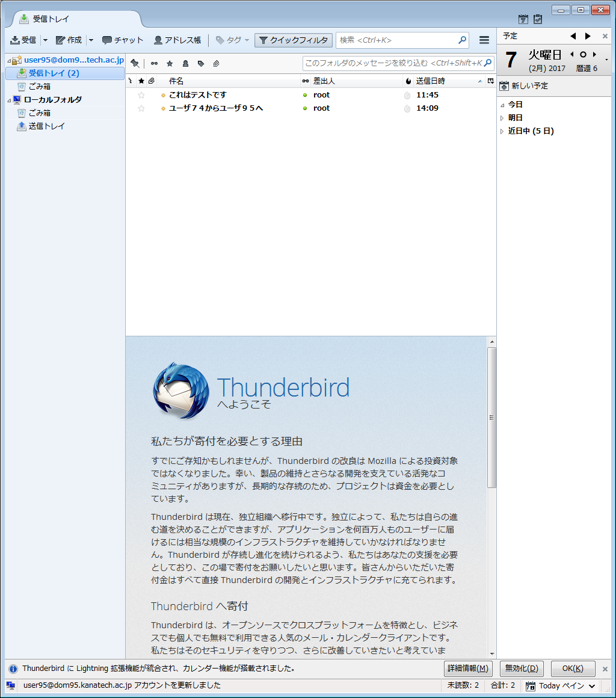Screen dimensions: 616x698
Task: Sort by the star column header
Action: (x=141, y=81)
